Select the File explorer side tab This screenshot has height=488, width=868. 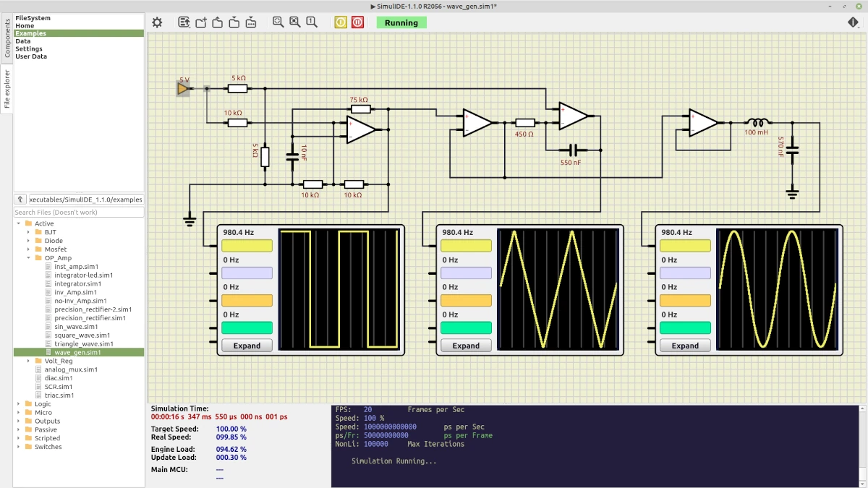[x=7, y=88]
